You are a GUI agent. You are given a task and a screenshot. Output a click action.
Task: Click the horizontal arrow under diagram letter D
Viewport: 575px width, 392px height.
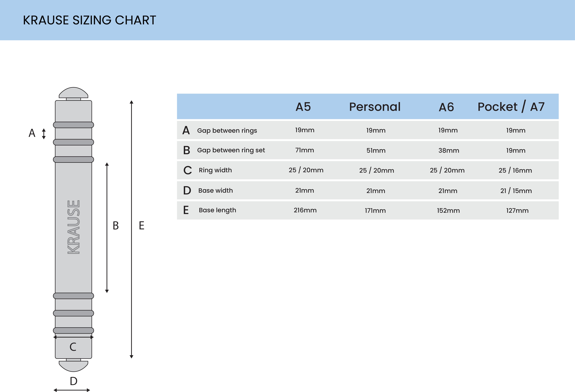(x=72, y=390)
